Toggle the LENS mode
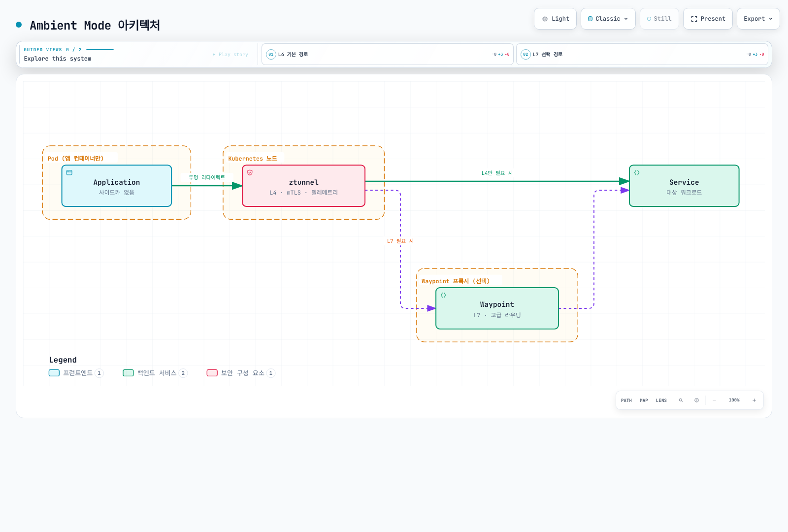Image resolution: width=788 pixels, height=532 pixels. (x=661, y=400)
